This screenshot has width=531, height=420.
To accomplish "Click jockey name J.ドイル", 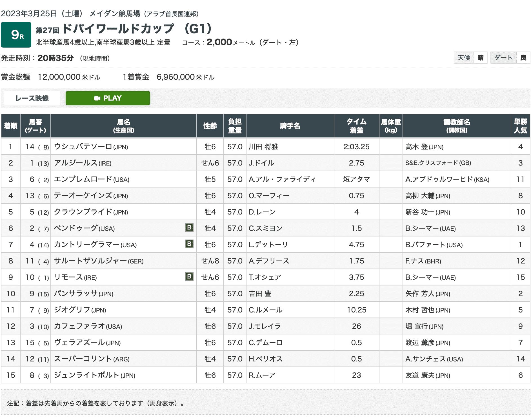I will pyautogui.click(x=261, y=163).
